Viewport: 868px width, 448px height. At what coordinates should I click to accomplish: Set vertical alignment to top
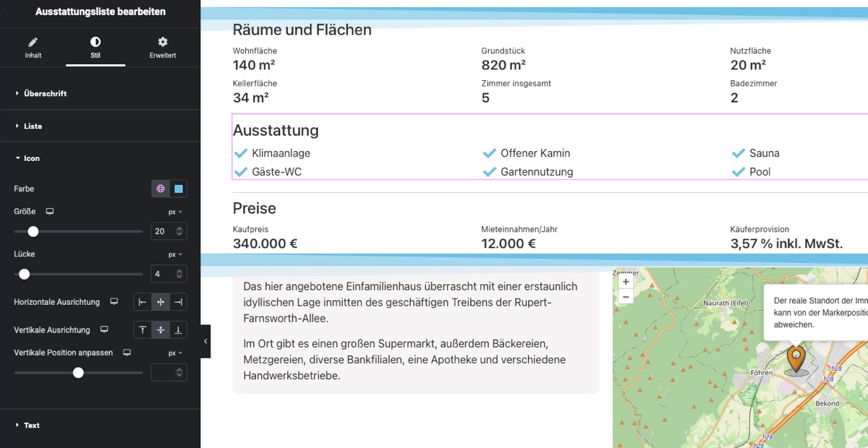pos(142,329)
